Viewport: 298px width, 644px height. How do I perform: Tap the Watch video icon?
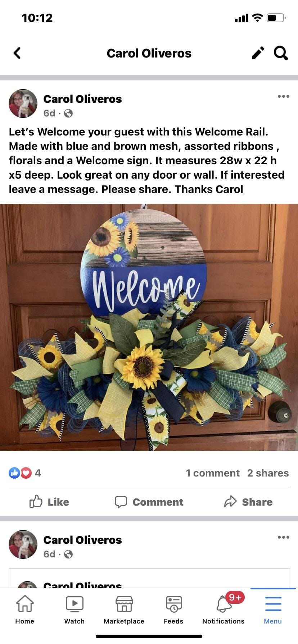[74, 604]
